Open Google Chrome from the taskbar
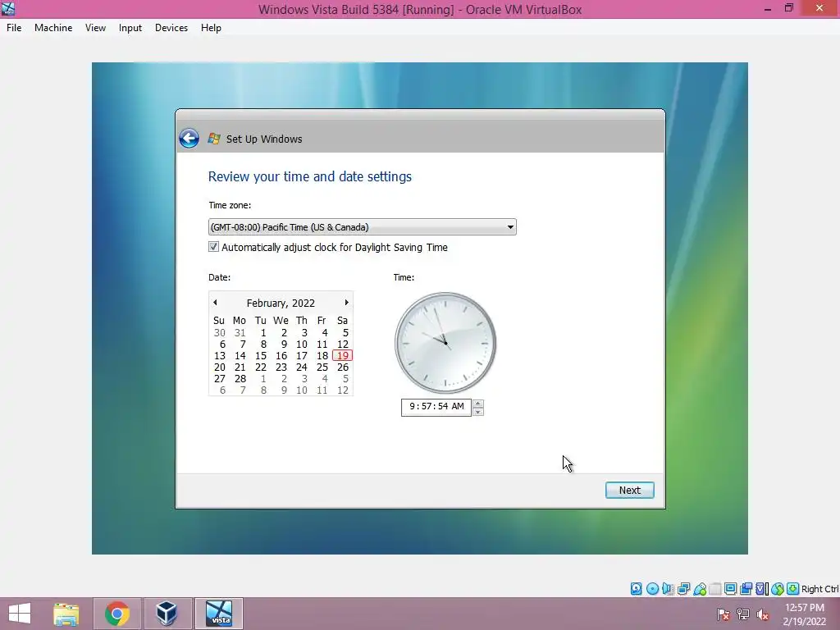Image resolution: width=840 pixels, height=630 pixels. coord(116,614)
